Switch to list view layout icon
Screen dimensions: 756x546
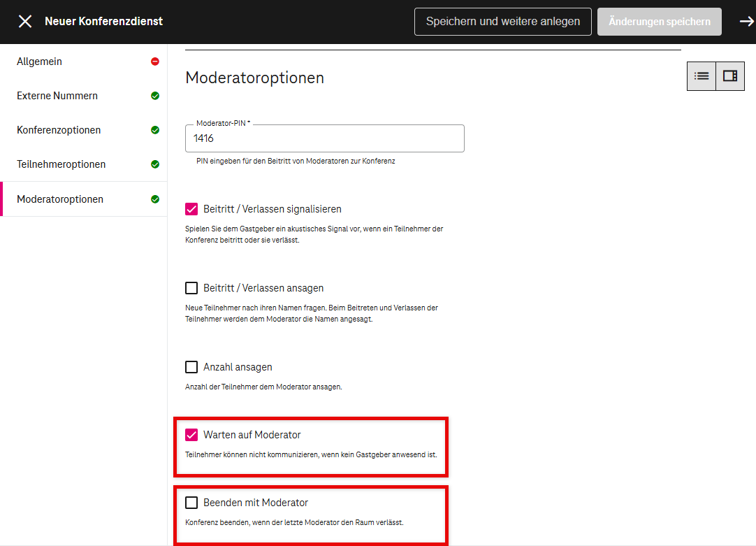point(702,76)
